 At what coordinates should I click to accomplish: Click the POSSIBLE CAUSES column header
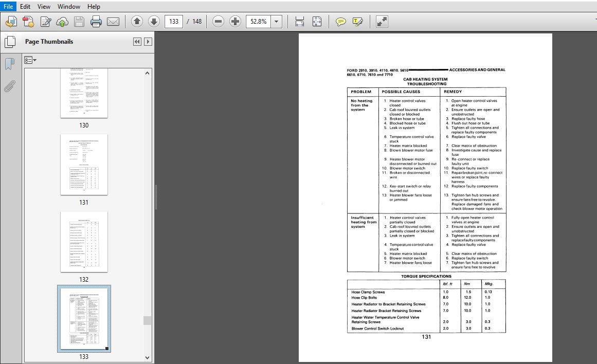[x=401, y=92]
